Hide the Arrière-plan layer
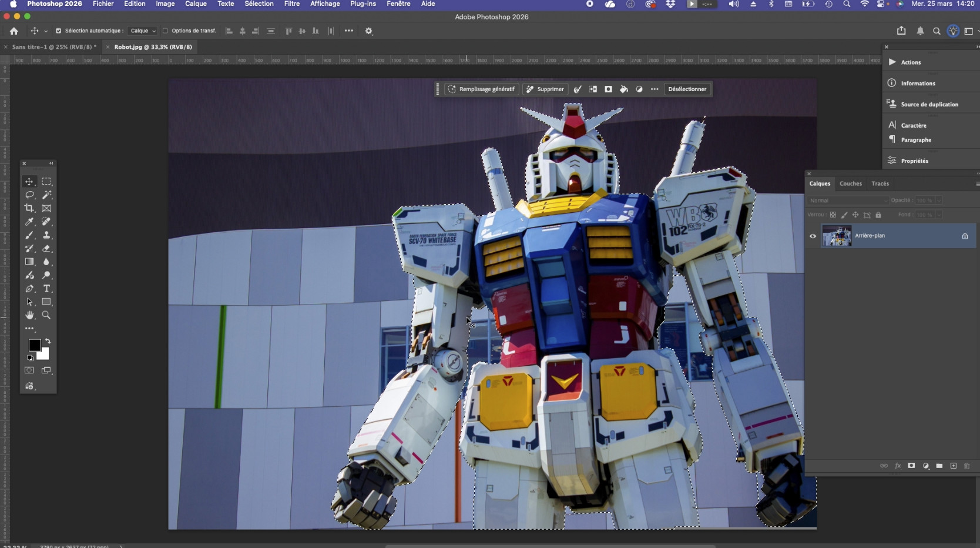This screenshot has width=980, height=548. 813,236
